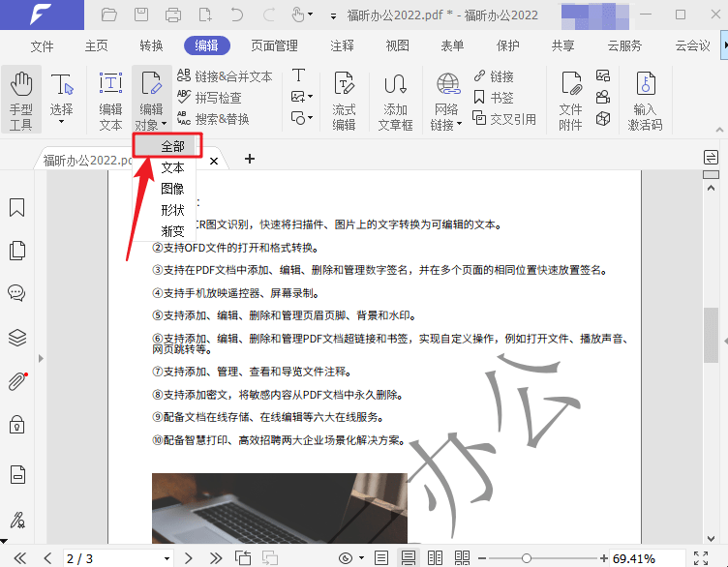The image size is (728, 567).
Task: Open the page number dropdown list
Action: pyautogui.click(x=167, y=559)
